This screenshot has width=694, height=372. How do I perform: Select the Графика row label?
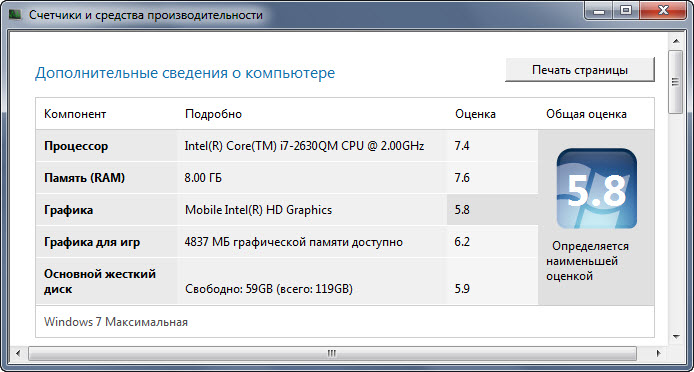click(x=69, y=210)
